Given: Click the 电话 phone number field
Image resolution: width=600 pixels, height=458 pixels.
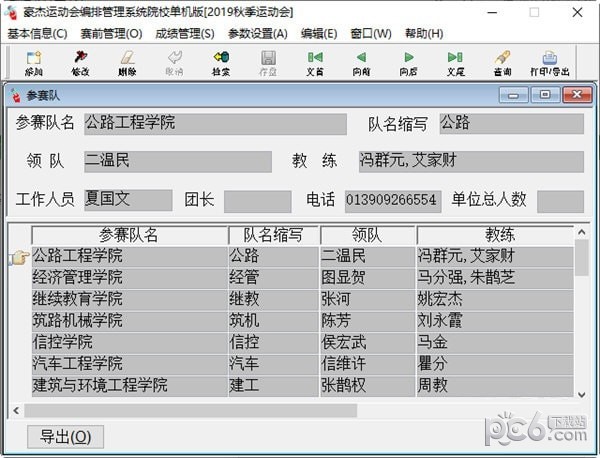Looking at the screenshot, I should 393,201.
